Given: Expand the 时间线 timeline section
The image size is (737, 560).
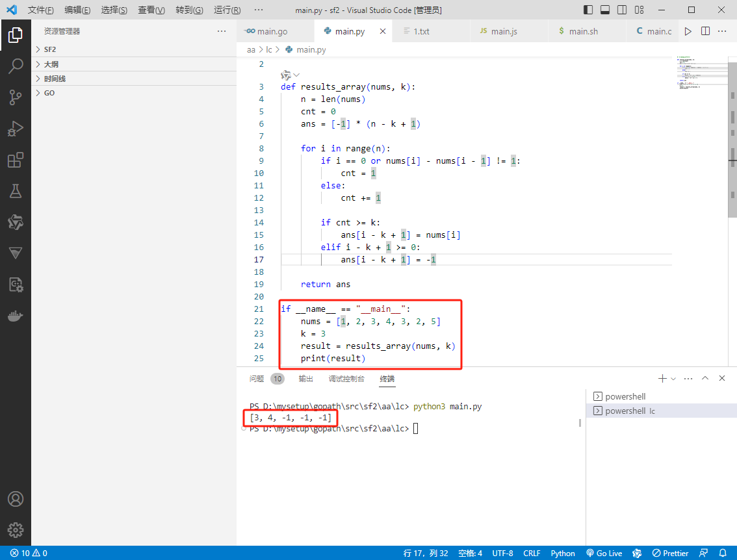Looking at the screenshot, I should click(x=134, y=79).
